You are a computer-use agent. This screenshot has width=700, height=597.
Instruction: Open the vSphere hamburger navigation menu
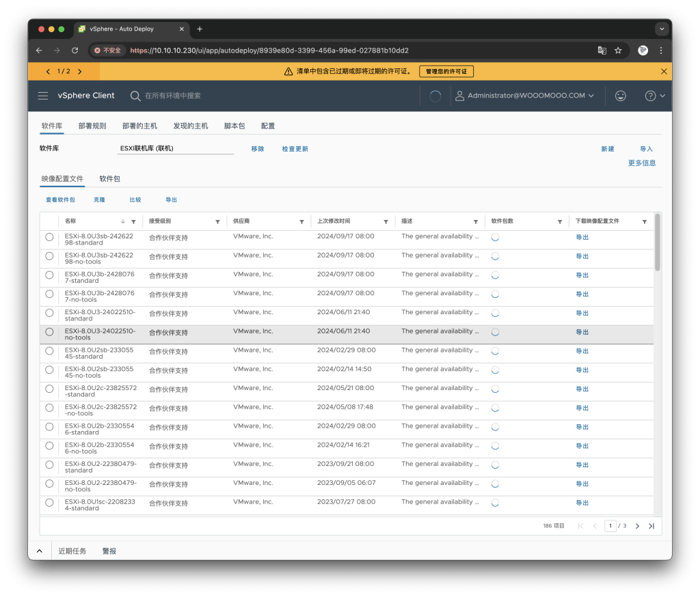43,96
